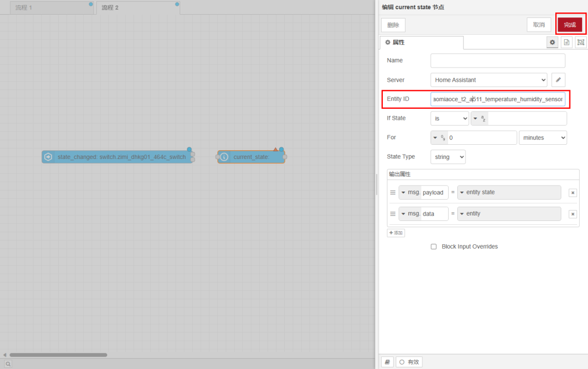Grab the msg.data row reorder handle
Viewport: 588px width, 369px height.
pos(393,214)
